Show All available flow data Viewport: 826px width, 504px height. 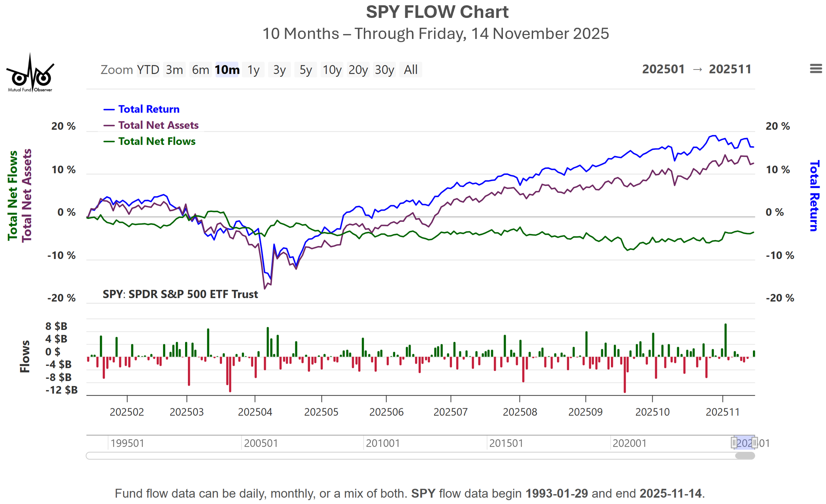[x=411, y=70]
